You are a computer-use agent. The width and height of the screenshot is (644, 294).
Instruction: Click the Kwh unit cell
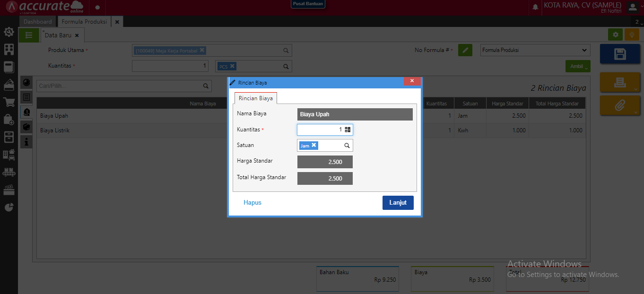[x=470, y=130]
